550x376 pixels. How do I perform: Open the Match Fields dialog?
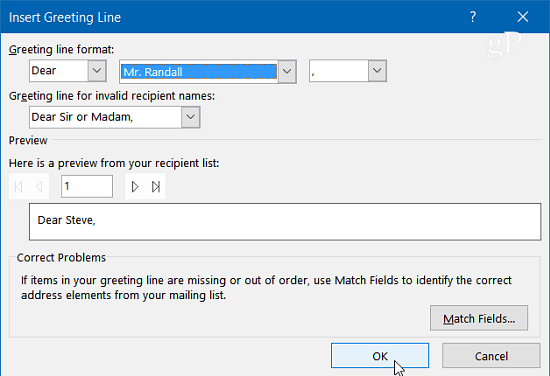pyautogui.click(x=479, y=318)
